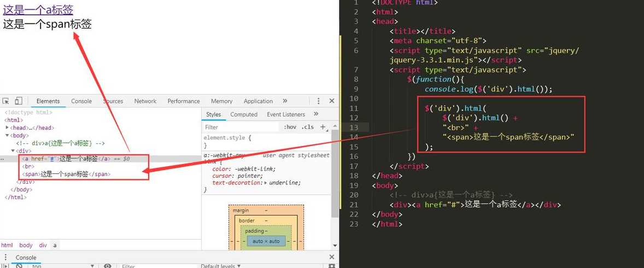Image resolution: width=644 pixels, height=268 pixels.
Task: Select the span element in DOM tree
Action: pyautogui.click(x=67, y=174)
